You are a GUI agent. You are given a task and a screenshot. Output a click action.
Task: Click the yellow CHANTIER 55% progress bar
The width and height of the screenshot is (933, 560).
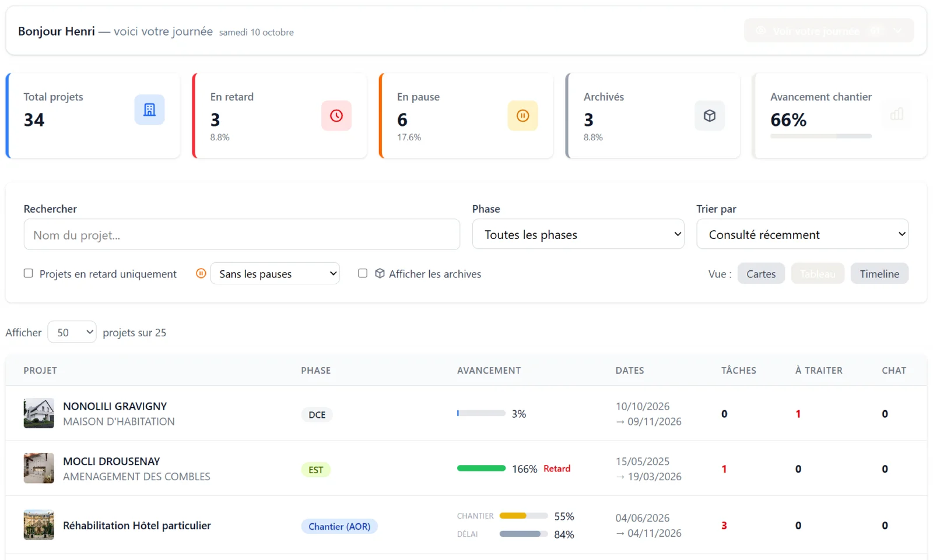point(524,516)
